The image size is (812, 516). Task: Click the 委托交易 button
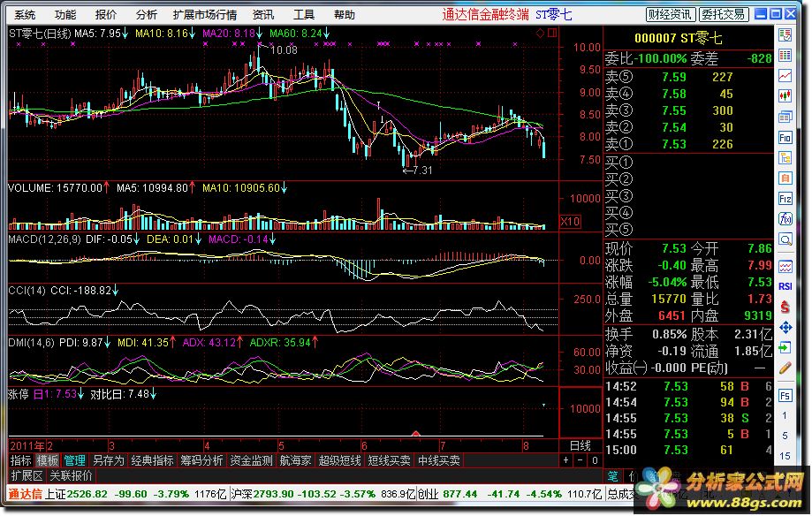[724, 14]
